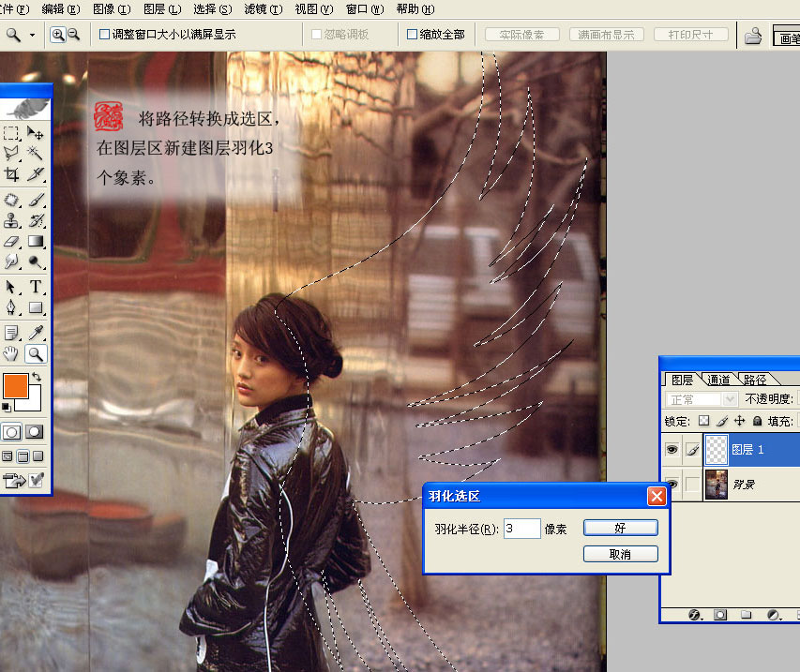Create new adjustment layer icon
This screenshot has height=672, width=800.
774,615
